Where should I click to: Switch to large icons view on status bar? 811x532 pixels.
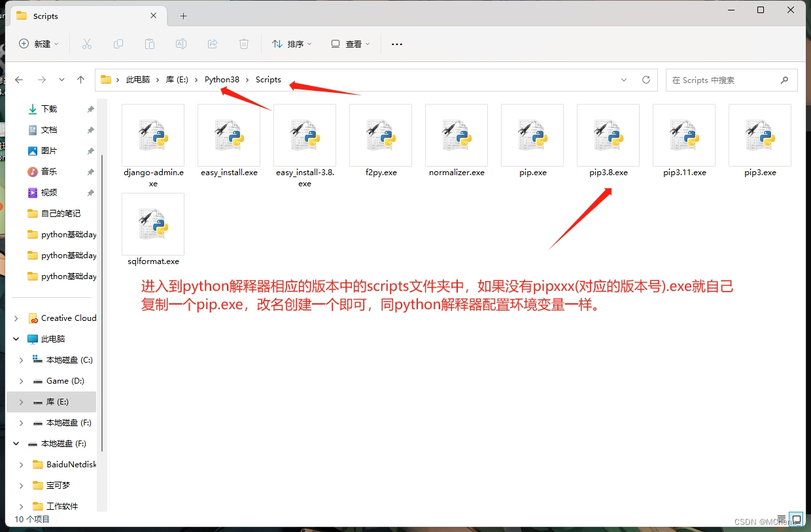click(796, 518)
